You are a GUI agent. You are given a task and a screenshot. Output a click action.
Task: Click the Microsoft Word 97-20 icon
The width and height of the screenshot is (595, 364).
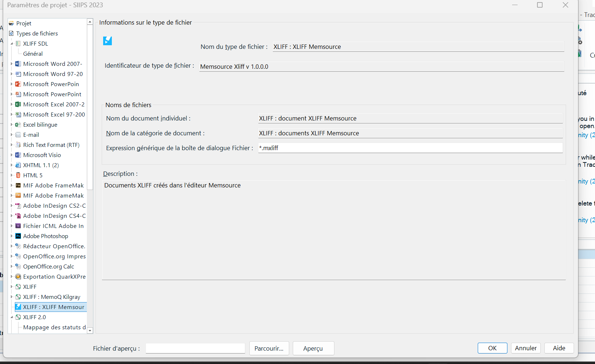(x=18, y=74)
